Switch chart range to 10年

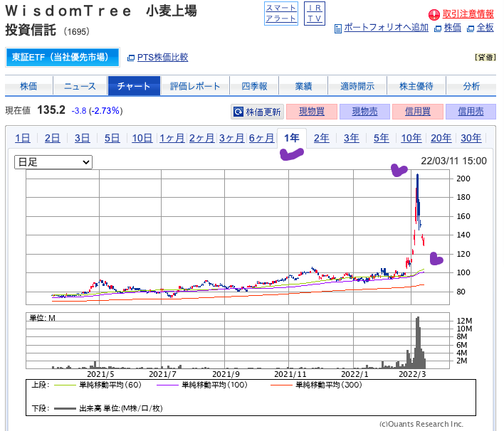tap(411, 138)
